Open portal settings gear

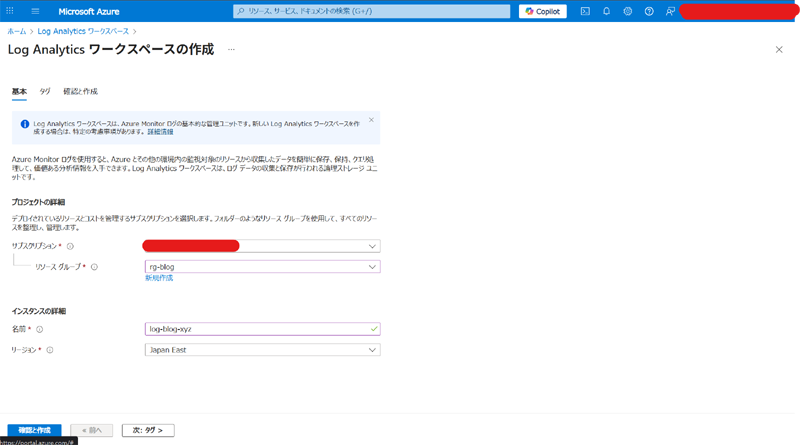tap(628, 11)
